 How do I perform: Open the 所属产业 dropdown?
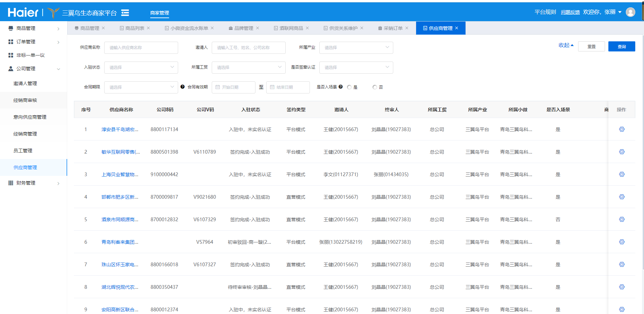(x=356, y=48)
